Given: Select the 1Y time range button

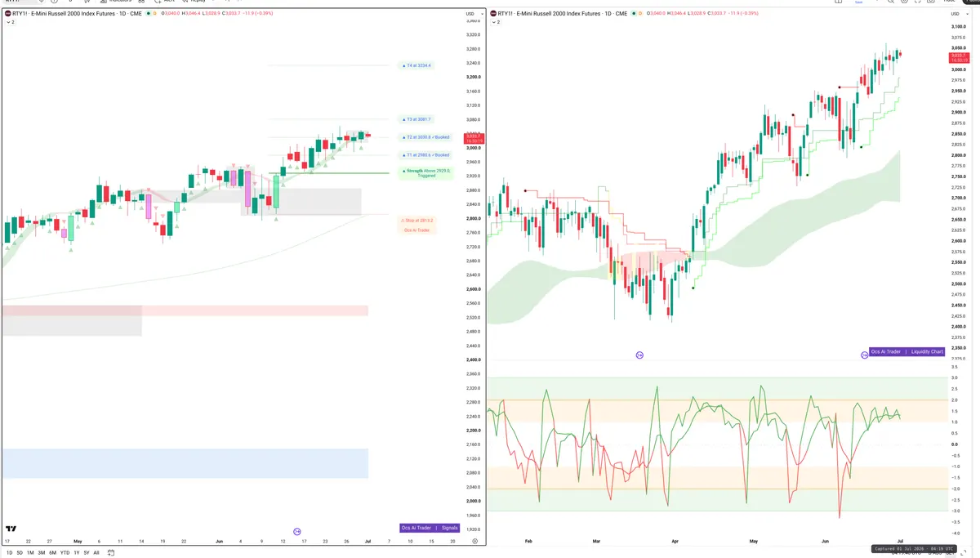Looking at the screenshot, I should pyautogui.click(x=76, y=552).
